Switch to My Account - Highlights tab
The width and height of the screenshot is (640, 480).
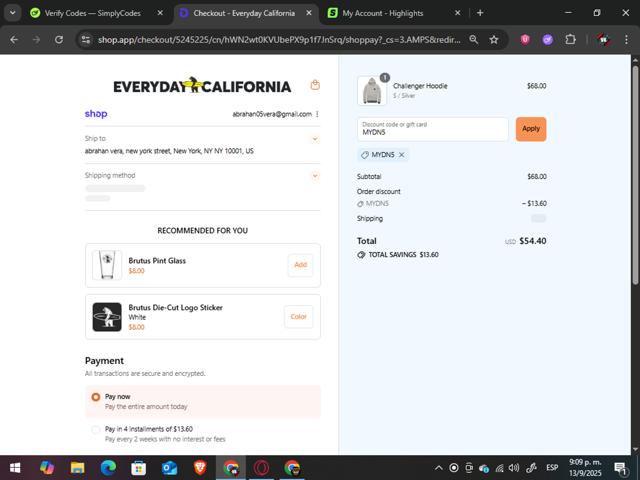[382, 13]
